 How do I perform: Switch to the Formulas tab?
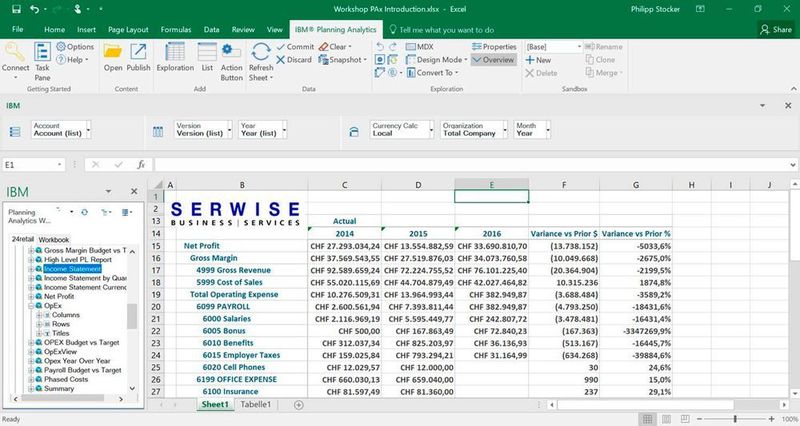176,30
